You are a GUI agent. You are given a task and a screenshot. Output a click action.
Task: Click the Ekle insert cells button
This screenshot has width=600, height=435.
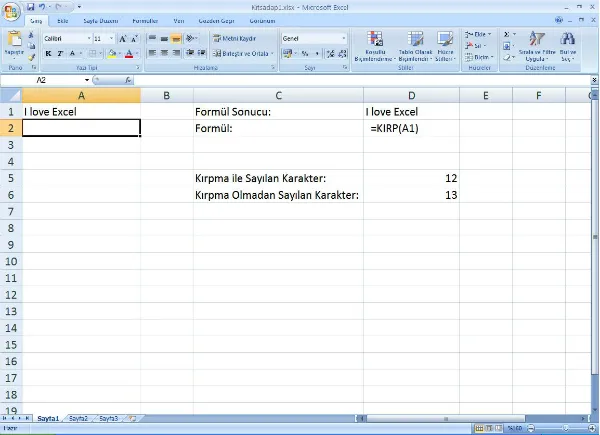coord(481,34)
